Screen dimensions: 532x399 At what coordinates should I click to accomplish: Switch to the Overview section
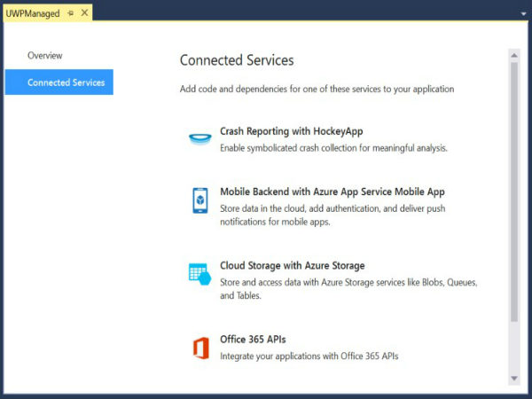coord(45,55)
